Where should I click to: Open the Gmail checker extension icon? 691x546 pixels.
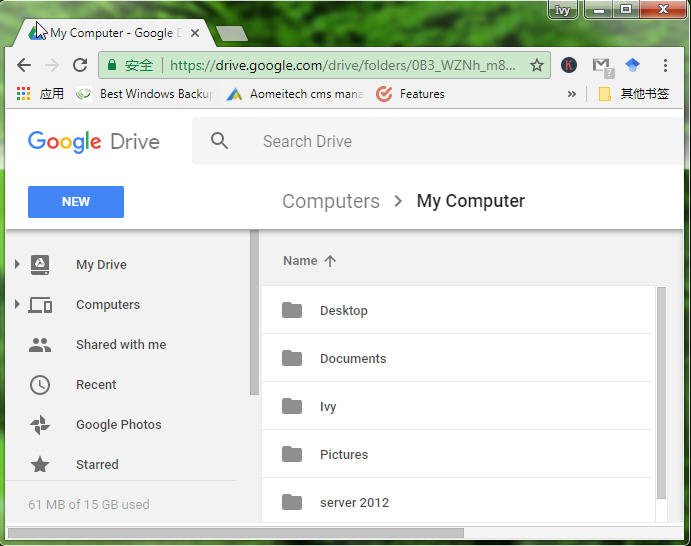(x=602, y=67)
